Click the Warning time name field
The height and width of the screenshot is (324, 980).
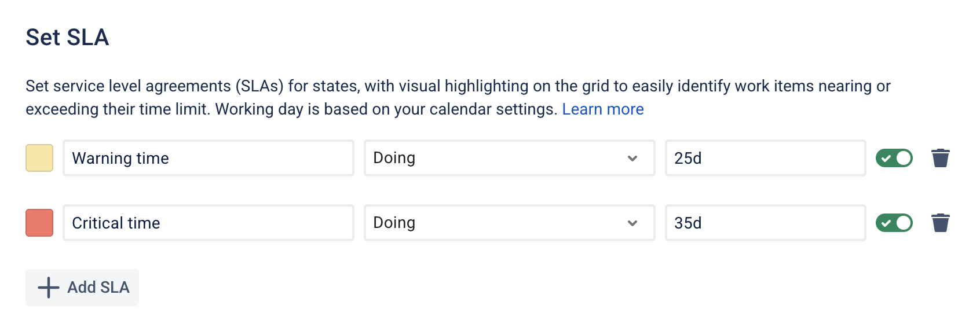click(x=208, y=158)
